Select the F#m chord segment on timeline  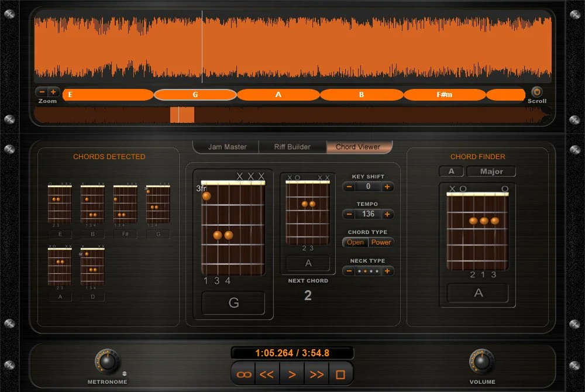(x=445, y=95)
